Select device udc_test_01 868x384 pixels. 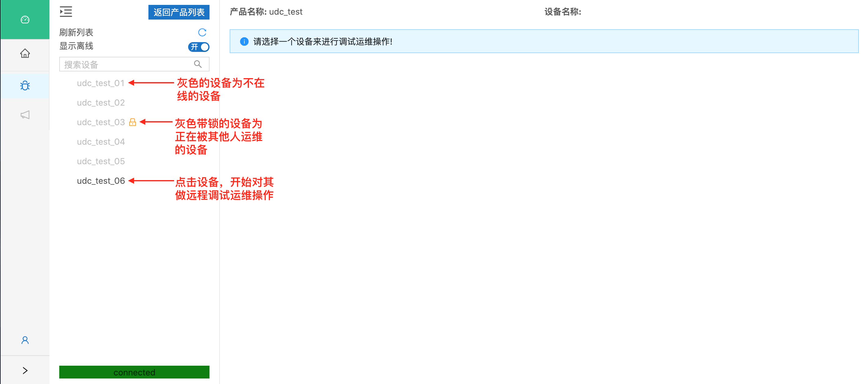pos(101,83)
